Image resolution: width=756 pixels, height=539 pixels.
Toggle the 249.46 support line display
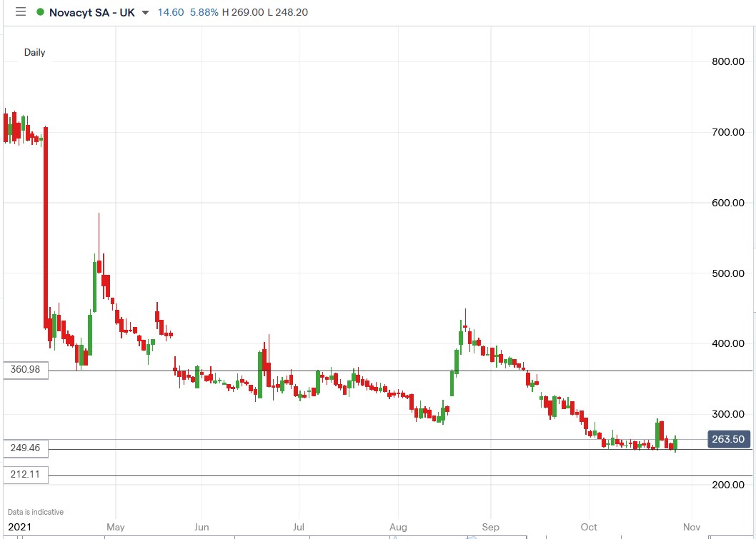pyautogui.click(x=26, y=448)
